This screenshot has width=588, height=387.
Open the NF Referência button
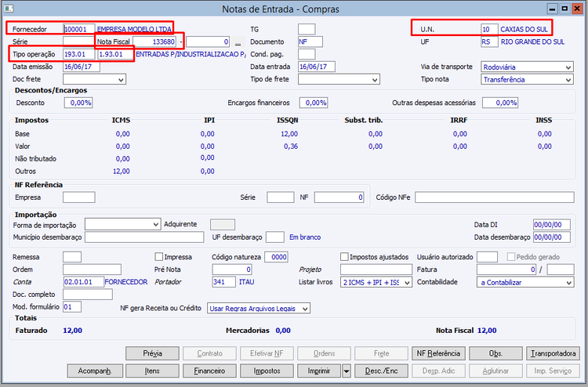coord(438,353)
